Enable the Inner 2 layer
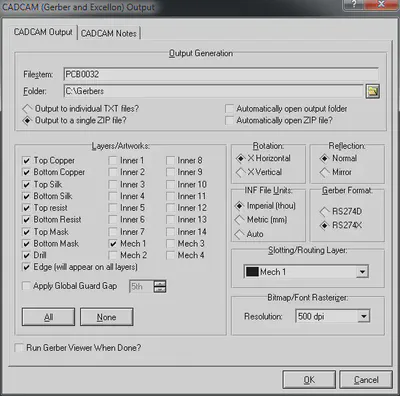 point(113,172)
